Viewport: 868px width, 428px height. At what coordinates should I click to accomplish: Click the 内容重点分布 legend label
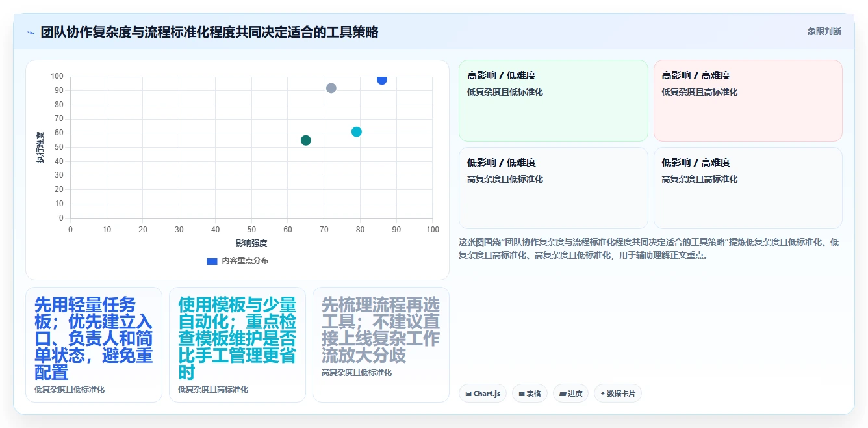pyautogui.click(x=245, y=261)
